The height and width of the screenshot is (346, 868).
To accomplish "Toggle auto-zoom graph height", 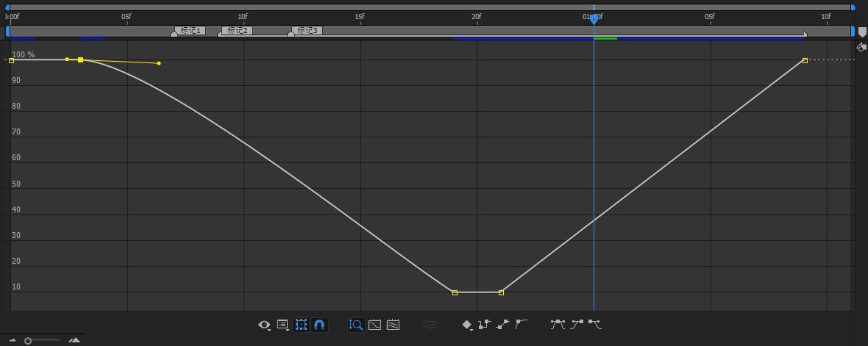I will coord(356,325).
